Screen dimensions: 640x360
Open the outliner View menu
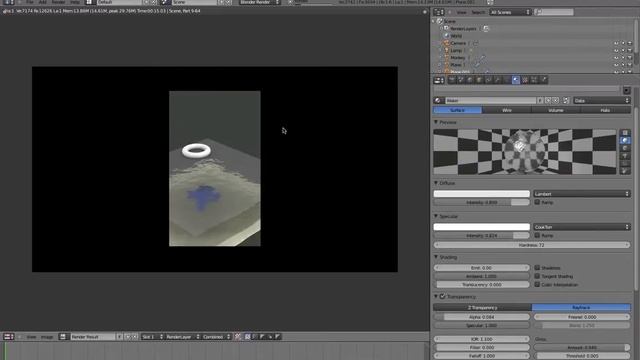(462, 12)
